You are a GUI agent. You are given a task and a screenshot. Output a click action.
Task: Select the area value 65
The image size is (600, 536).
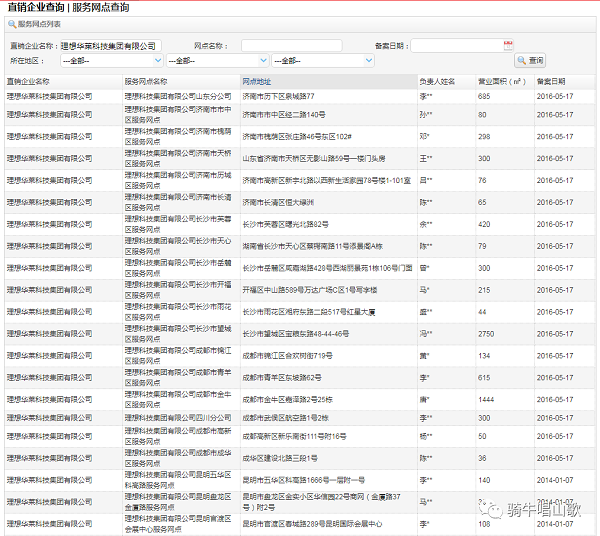coord(482,202)
